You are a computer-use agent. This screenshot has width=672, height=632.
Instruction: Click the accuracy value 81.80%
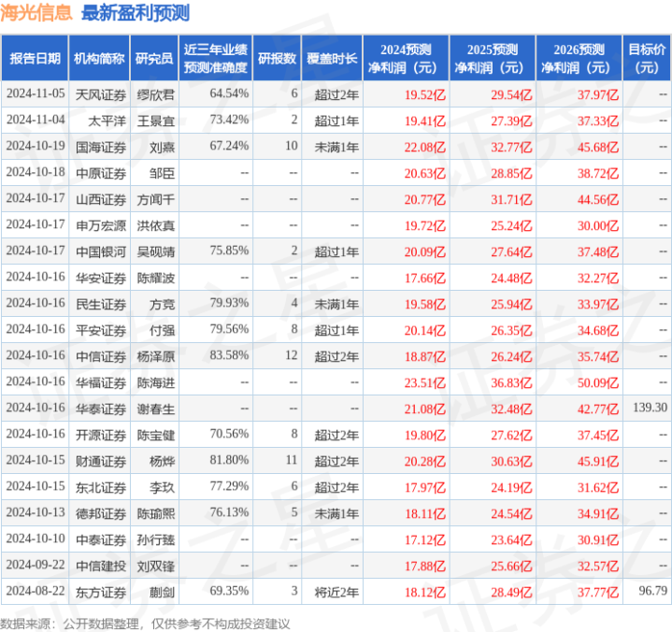tap(229, 460)
